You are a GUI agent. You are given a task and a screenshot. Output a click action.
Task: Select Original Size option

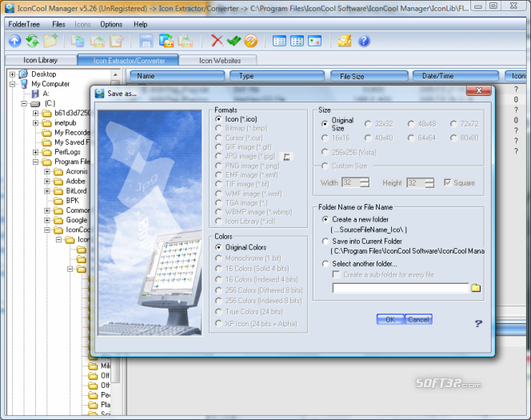(325, 124)
